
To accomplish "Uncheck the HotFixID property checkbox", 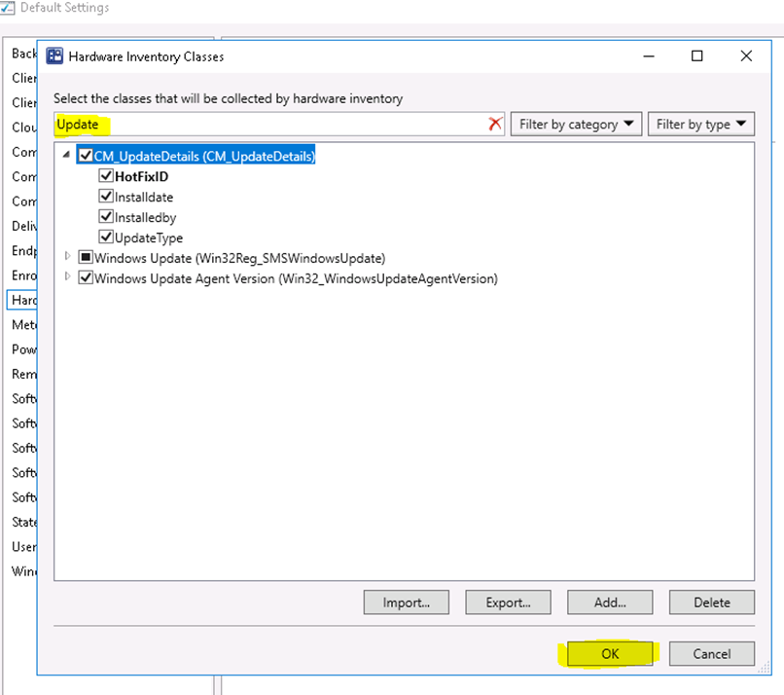I will click(106, 176).
